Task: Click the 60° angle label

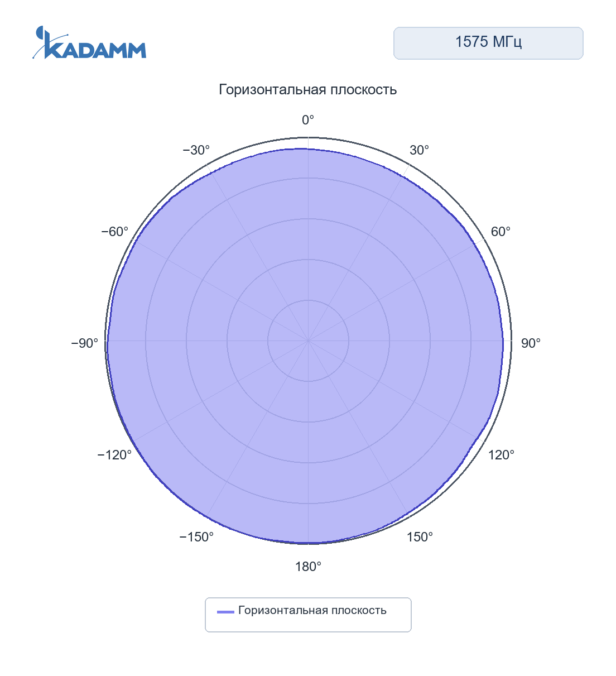Action: pos(501,232)
